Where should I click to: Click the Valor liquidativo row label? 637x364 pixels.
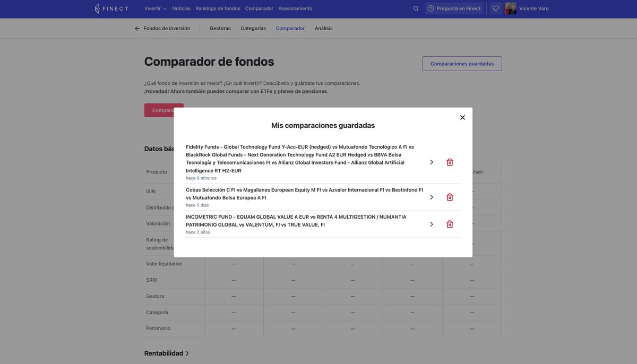tap(164, 264)
